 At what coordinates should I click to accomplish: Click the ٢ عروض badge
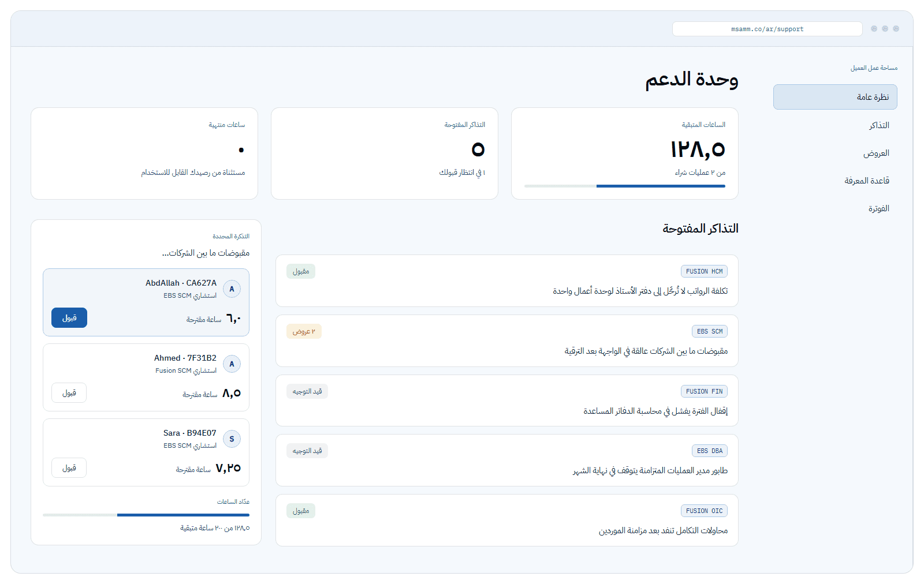[304, 331]
